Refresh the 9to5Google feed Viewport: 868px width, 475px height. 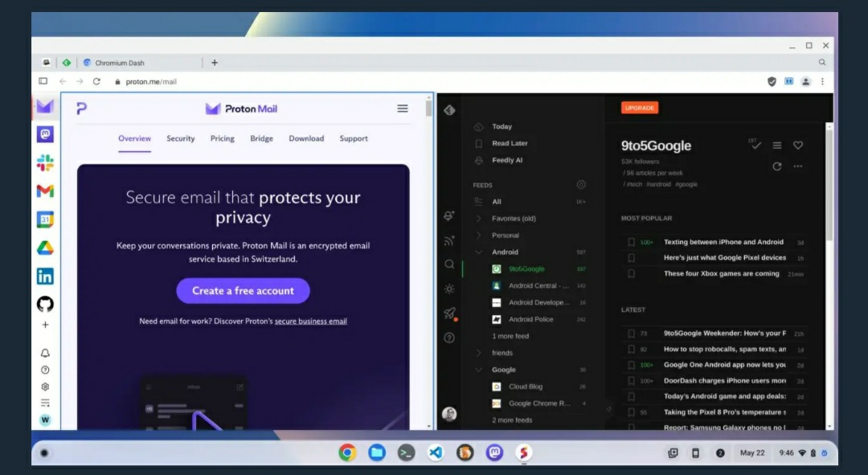(777, 166)
